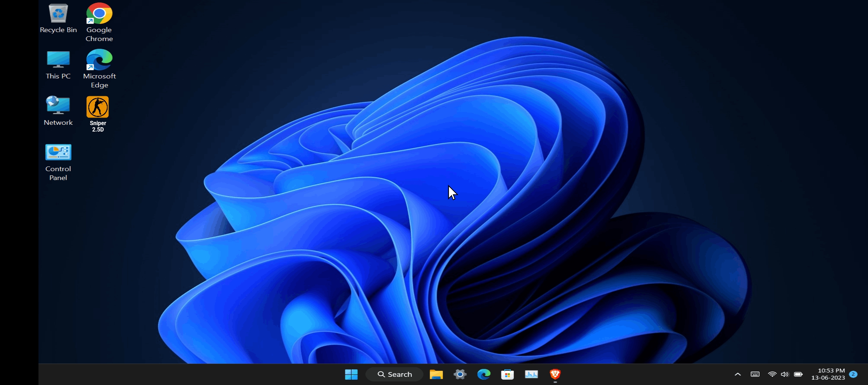Screen dimensions: 868x385
Task: Open the Wi-Fi quick settings
Action: point(772,374)
